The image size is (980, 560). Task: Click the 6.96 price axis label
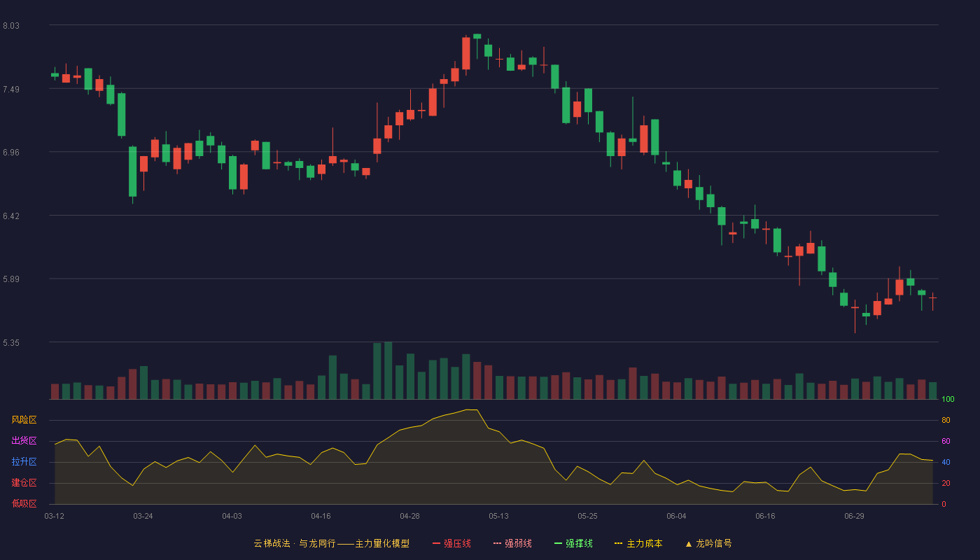point(11,153)
